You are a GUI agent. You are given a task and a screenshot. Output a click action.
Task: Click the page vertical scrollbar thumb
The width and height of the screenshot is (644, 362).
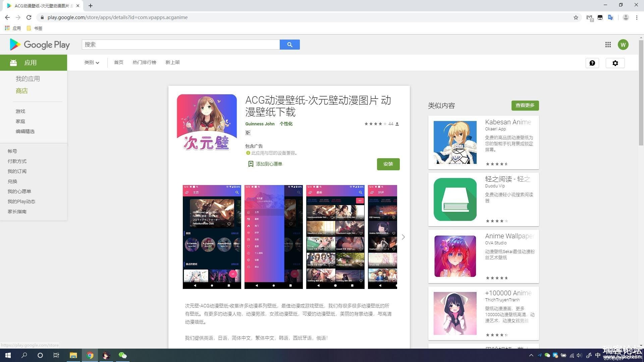pyautogui.click(x=641, y=92)
